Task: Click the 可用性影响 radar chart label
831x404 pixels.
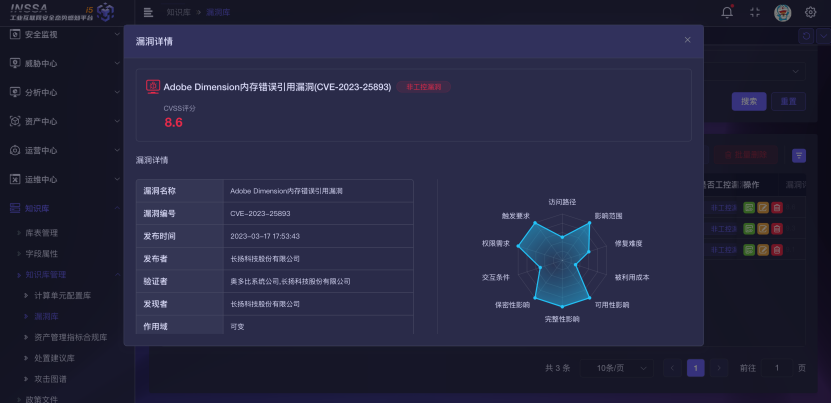Action: click(x=612, y=305)
